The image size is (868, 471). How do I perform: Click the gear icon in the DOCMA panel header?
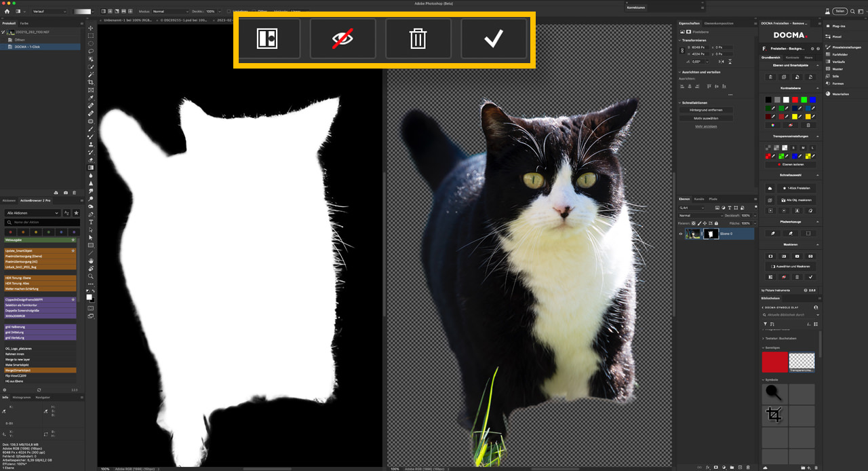[x=812, y=48]
